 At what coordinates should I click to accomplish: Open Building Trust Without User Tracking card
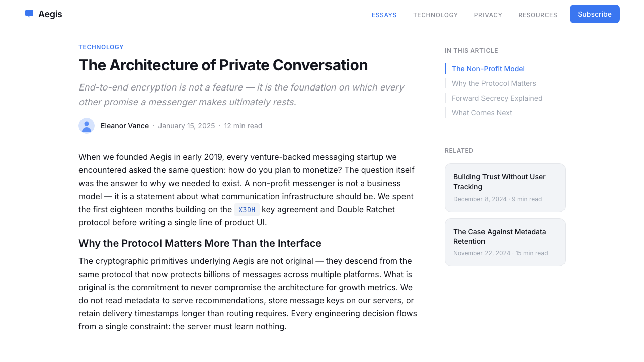click(505, 188)
